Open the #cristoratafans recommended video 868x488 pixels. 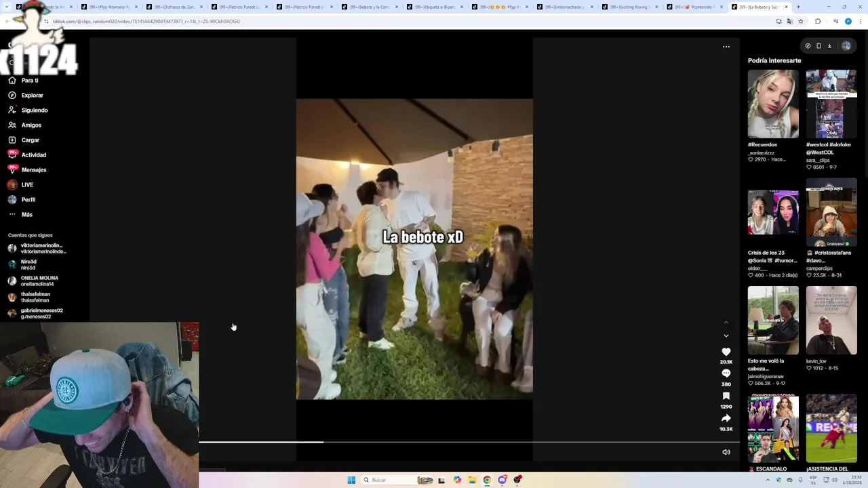coord(831,212)
